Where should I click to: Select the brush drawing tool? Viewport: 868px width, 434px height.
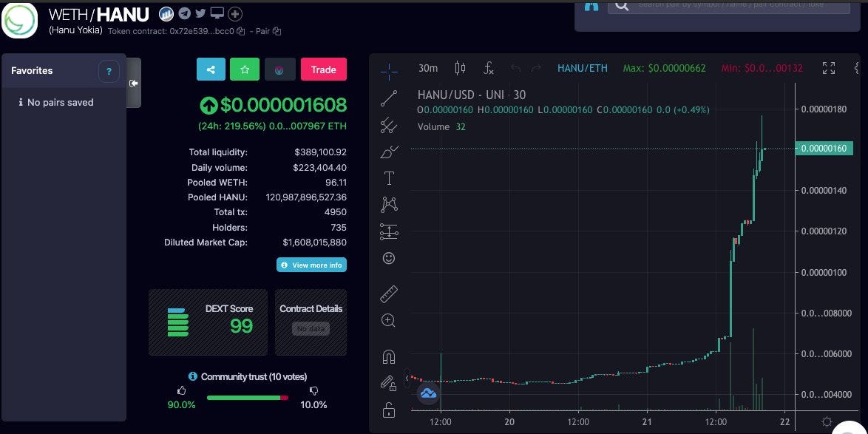[x=389, y=152]
